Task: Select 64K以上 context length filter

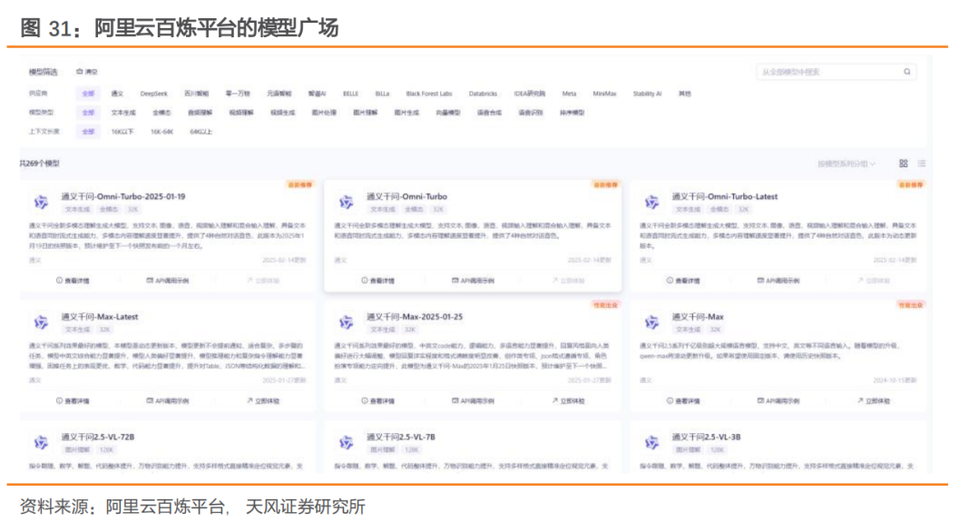Action: 201,132
